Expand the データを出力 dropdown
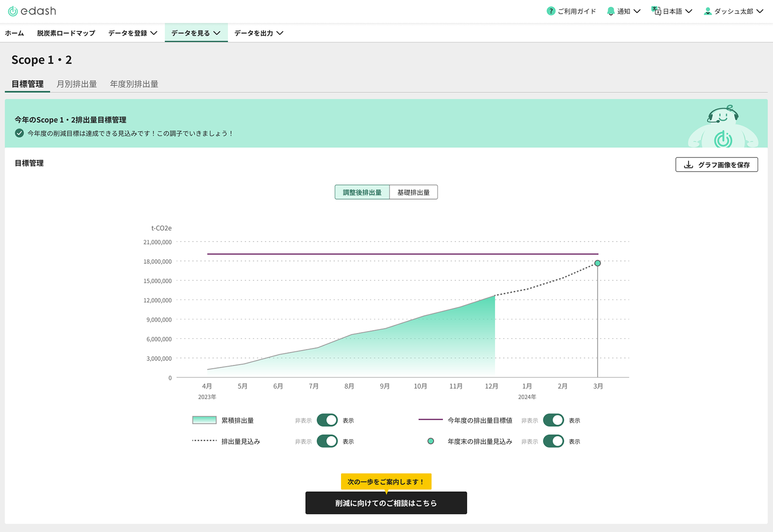 (258, 33)
